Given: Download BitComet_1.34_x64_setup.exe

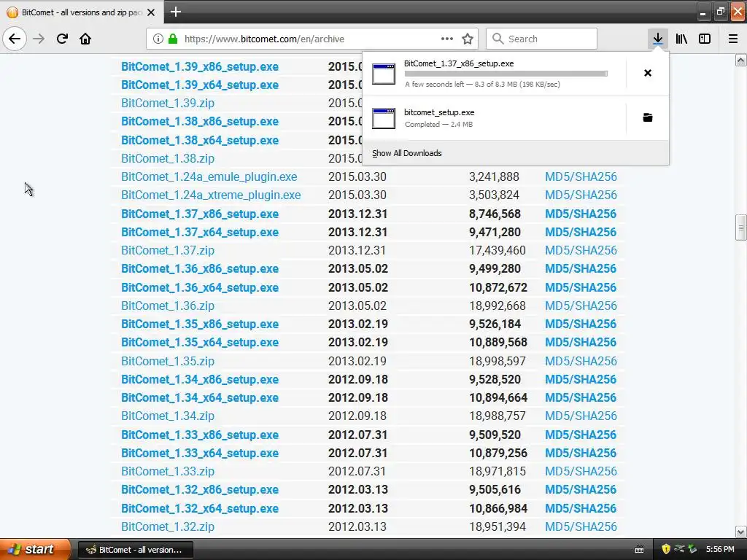Looking at the screenshot, I should (200, 397).
